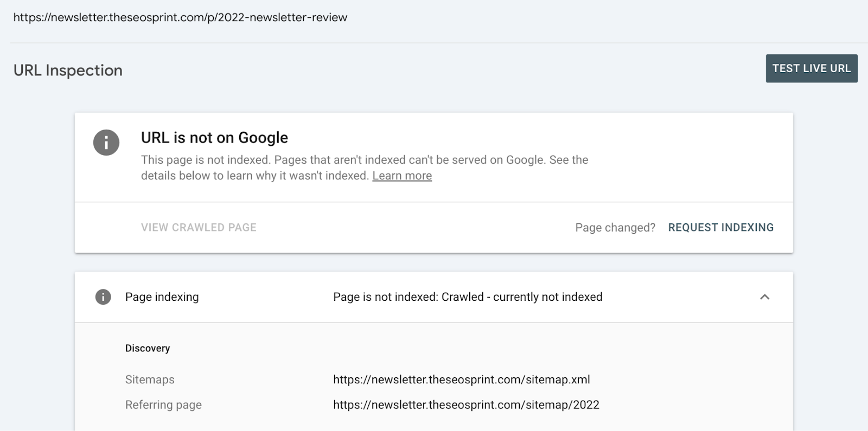Click the small info icon next to Page indexing
Image resolution: width=868 pixels, height=431 pixels.
click(103, 297)
